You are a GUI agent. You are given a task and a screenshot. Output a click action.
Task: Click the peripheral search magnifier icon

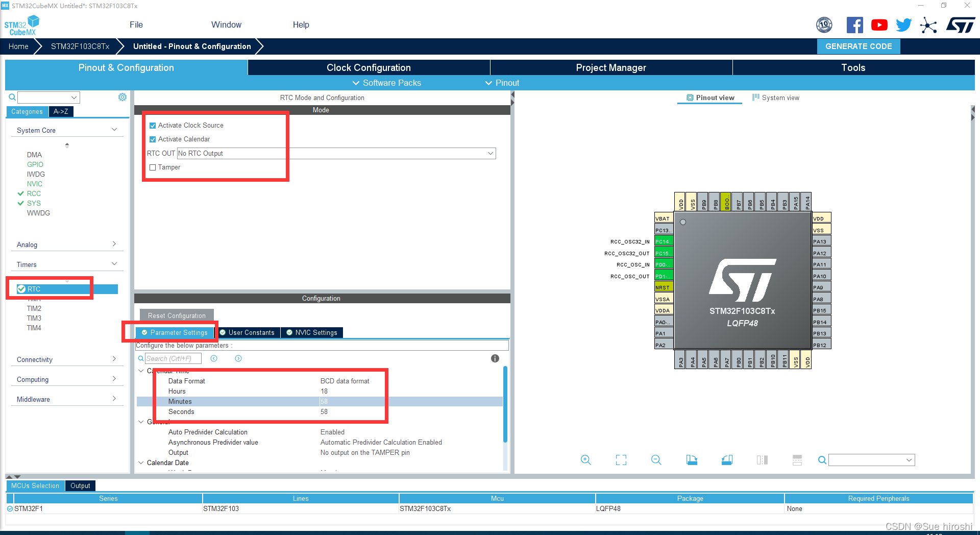coord(12,97)
